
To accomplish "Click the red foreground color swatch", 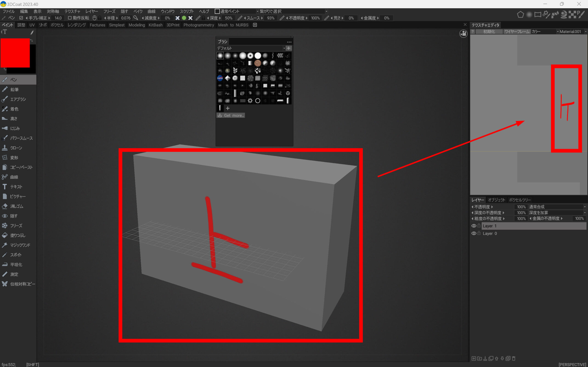I will [15, 53].
